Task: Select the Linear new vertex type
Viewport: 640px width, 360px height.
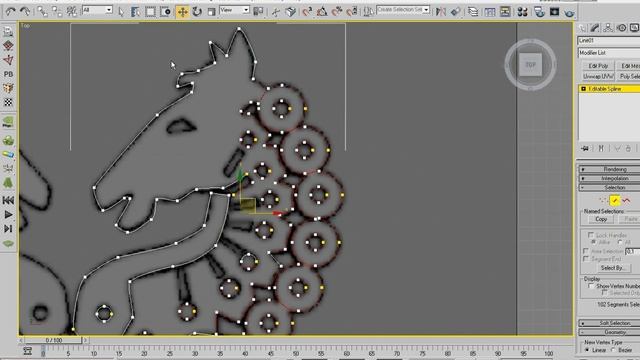Action: pyautogui.click(x=587, y=350)
